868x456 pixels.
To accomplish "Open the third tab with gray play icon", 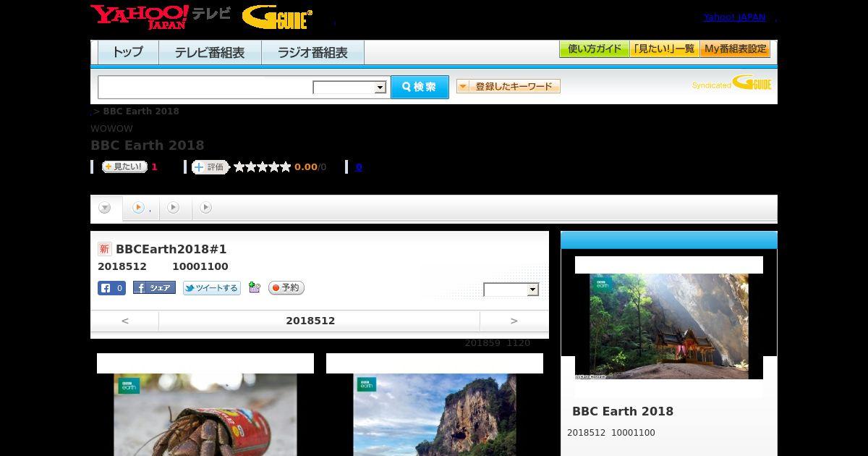I will [x=174, y=208].
